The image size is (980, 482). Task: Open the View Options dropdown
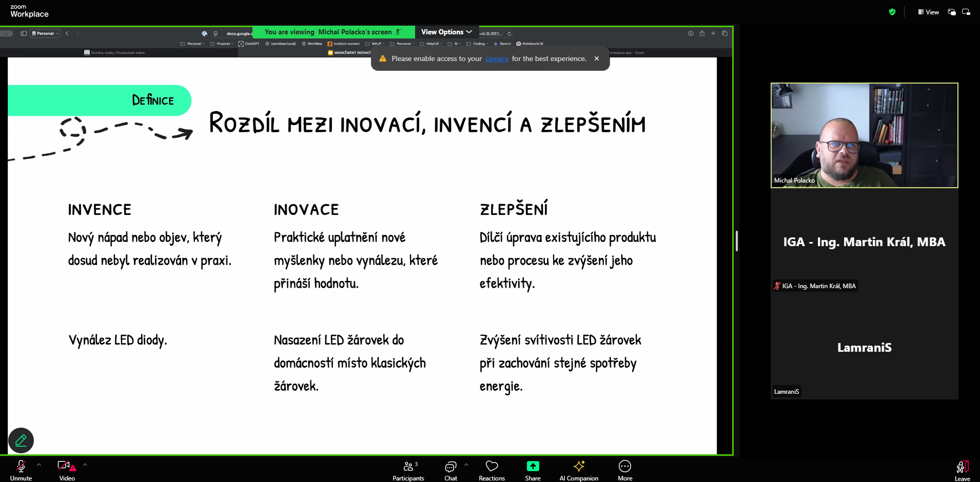point(446,32)
